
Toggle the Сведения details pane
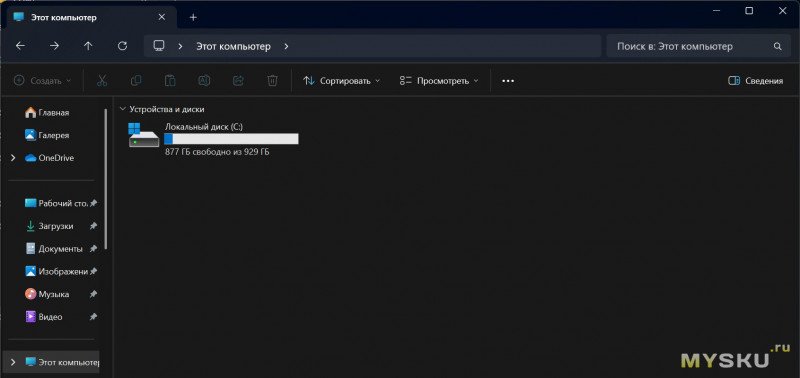pos(756,81)
